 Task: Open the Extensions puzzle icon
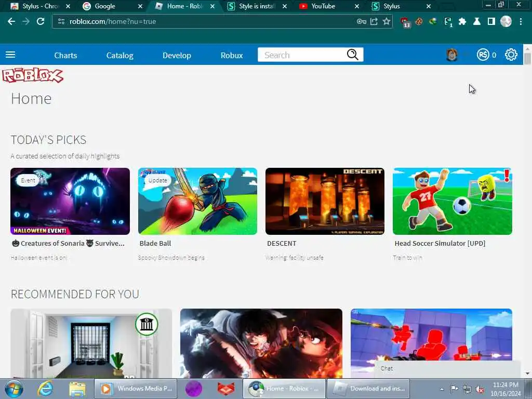(462, 21)
